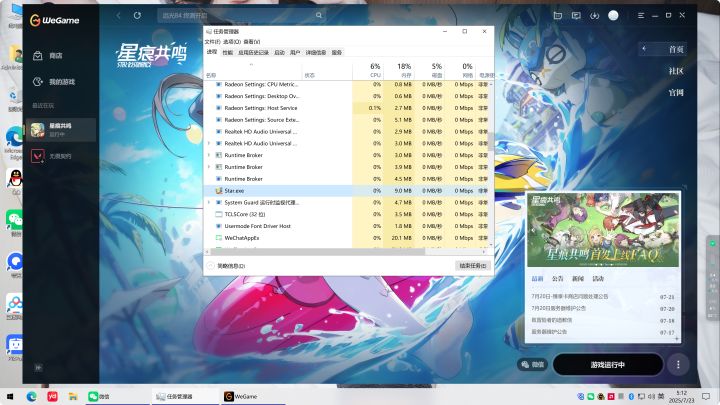Viewport: 720px width, 405px height.
Task: Open the WeGame messages icon
Action: (x=576, y=16)
